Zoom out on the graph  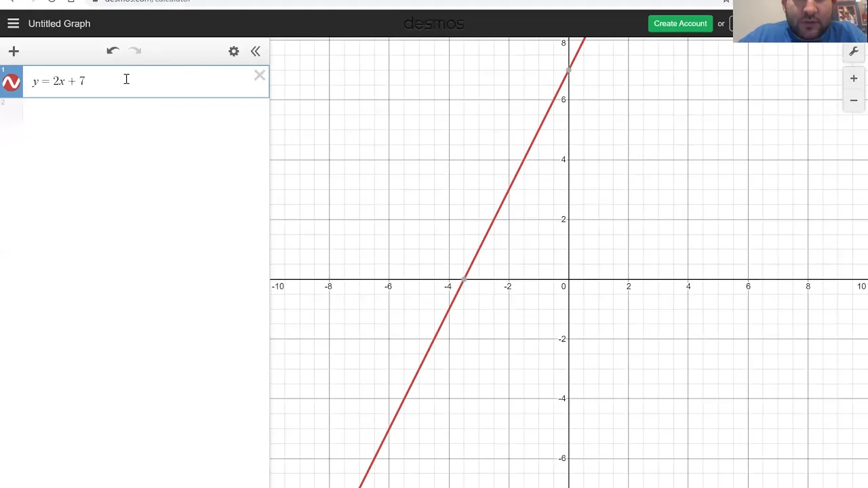click(854, 100)
